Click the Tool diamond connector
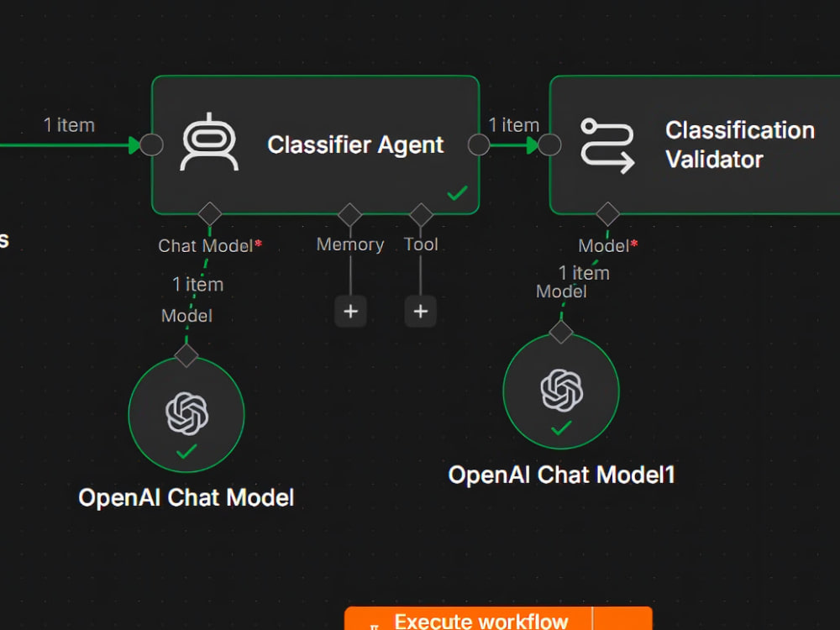 pyautogui.click(x=421, y=215)
